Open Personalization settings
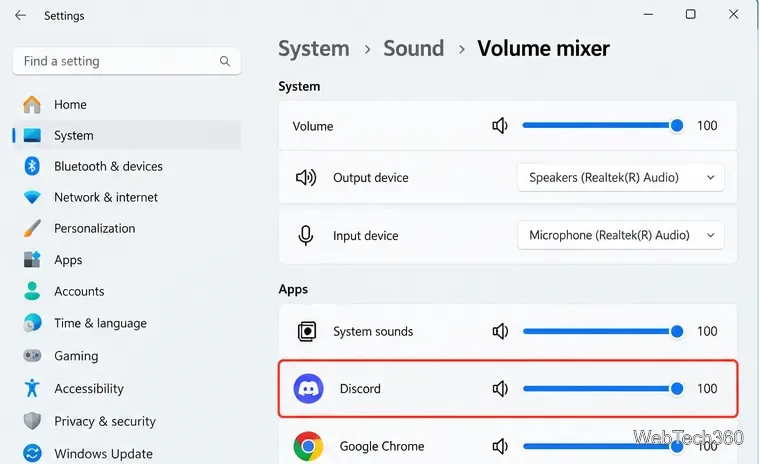 127,228
